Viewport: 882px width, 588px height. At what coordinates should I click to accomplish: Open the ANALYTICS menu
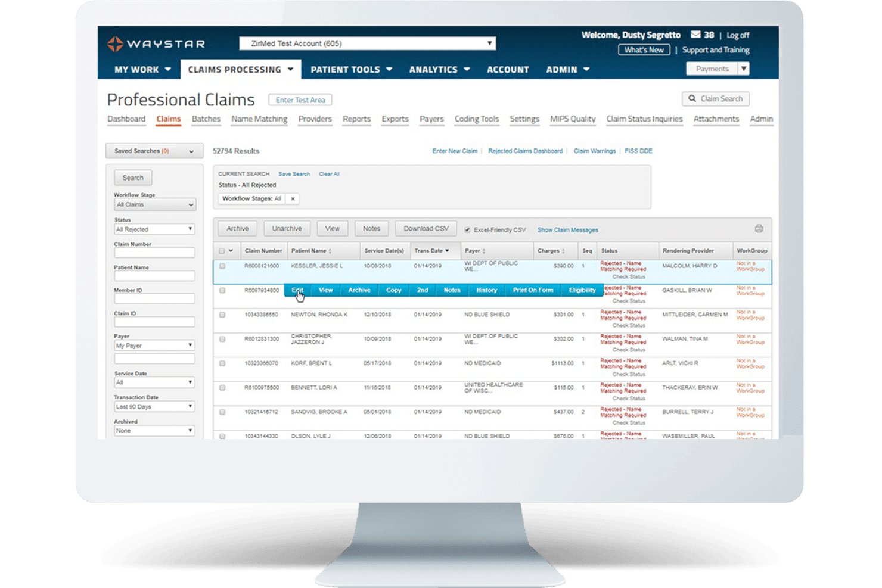[x=440, y=70]
